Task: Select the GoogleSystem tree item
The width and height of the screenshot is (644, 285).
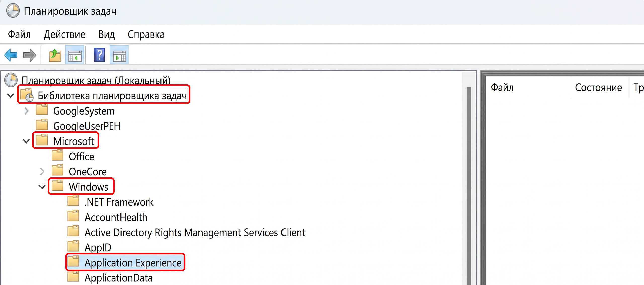Action: (84, 111)
